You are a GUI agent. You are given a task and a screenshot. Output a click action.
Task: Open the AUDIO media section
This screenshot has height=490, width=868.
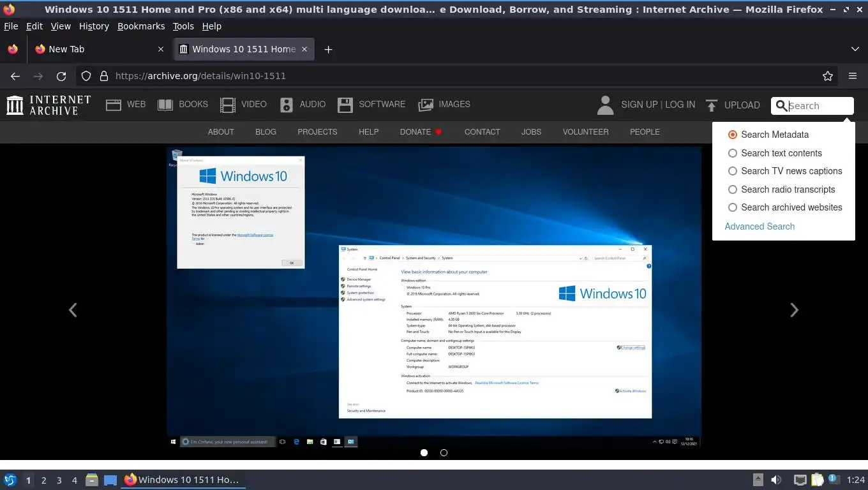click(x=303, y=105)
